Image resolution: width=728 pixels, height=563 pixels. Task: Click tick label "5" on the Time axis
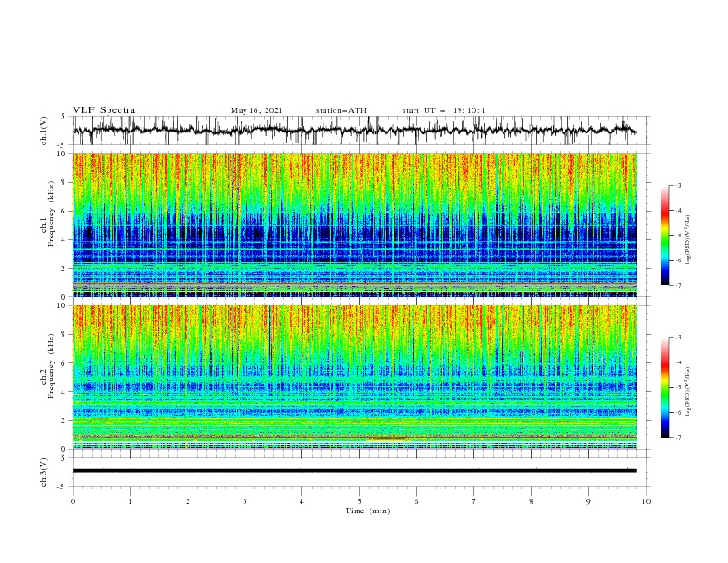tap(359, 501)
